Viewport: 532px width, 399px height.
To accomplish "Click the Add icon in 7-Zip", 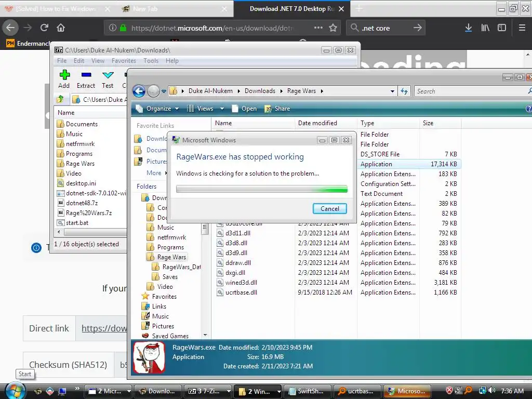I will (x=64, y=75).
